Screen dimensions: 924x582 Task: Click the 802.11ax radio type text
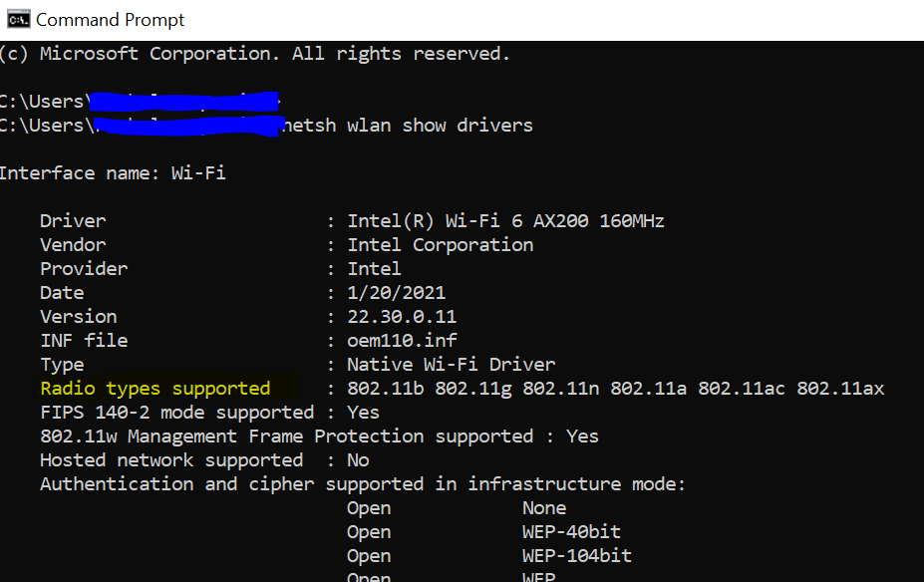pyautogui.click(x=840, y=389)
